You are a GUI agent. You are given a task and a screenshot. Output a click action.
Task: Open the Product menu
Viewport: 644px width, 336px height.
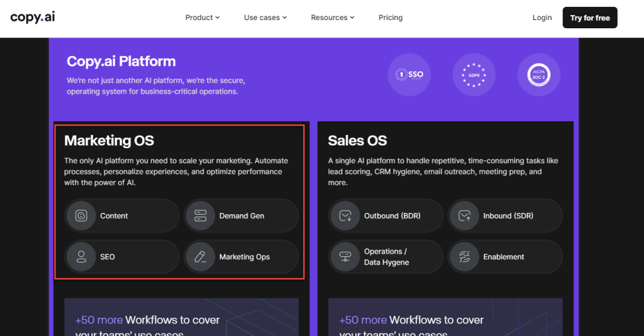203,18
